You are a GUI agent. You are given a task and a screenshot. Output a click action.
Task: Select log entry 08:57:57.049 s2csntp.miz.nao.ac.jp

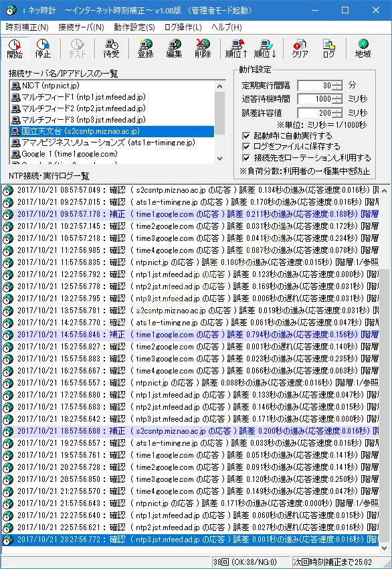pyautogui.click(x=191, y=190)
